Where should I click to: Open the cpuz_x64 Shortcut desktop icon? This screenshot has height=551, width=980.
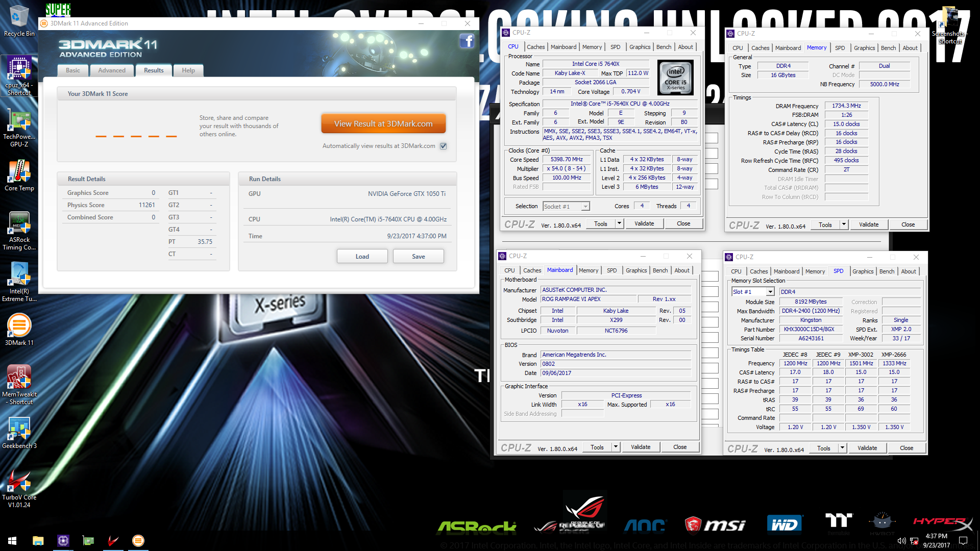[x=19, y=76]
